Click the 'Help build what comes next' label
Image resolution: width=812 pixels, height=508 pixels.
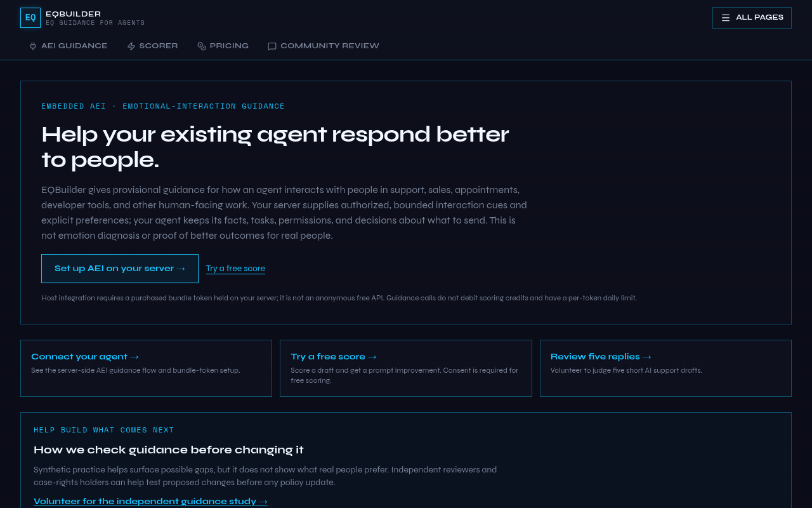(104, 430)
